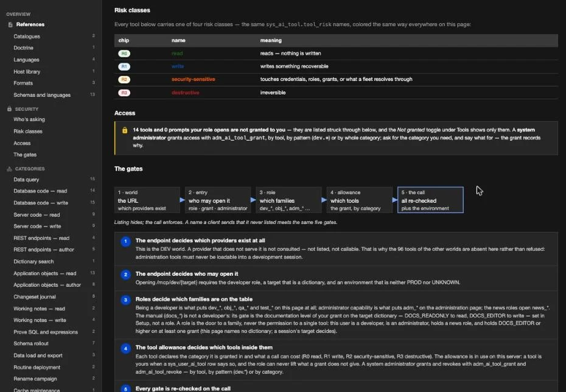
Task: Open the Data query category
Action: tap(26, 180)
